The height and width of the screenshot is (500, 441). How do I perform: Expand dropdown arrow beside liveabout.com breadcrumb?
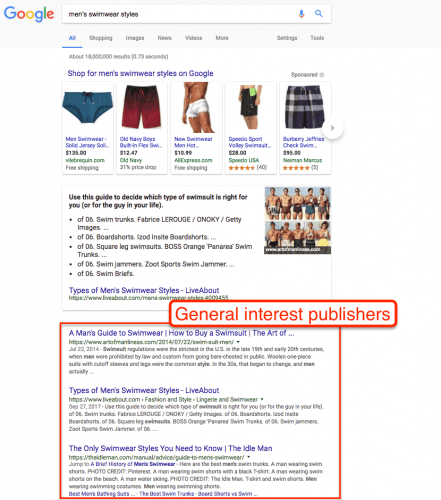262,399
